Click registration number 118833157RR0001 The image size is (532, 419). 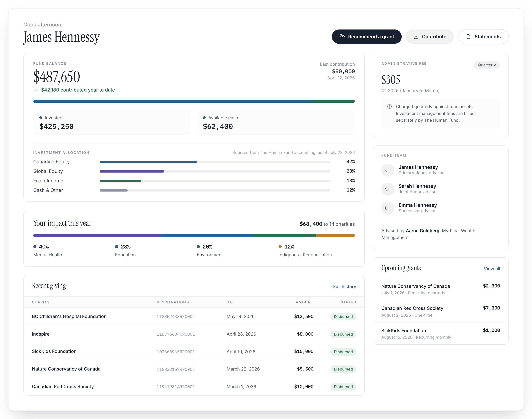coord(176,370)
